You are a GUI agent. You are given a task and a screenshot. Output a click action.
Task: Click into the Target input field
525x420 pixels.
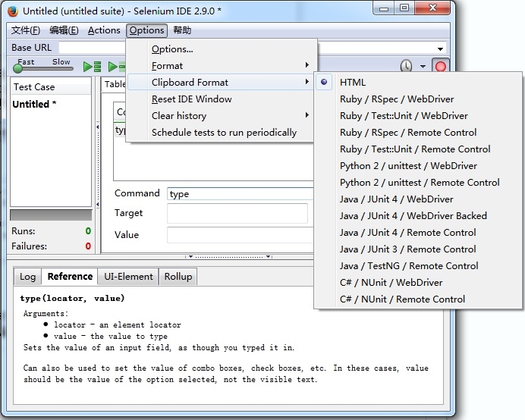237,213
